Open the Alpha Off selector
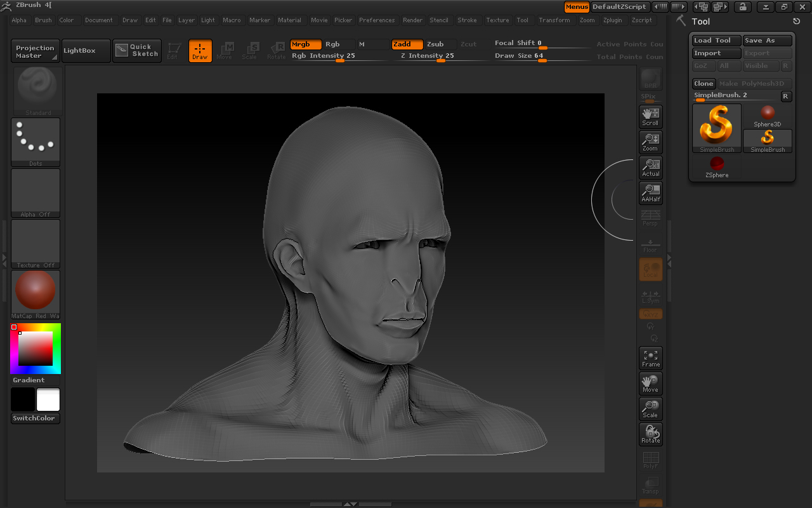Image resolution: width=812 pixels, height=508 pixels. (x=36, y=192)
